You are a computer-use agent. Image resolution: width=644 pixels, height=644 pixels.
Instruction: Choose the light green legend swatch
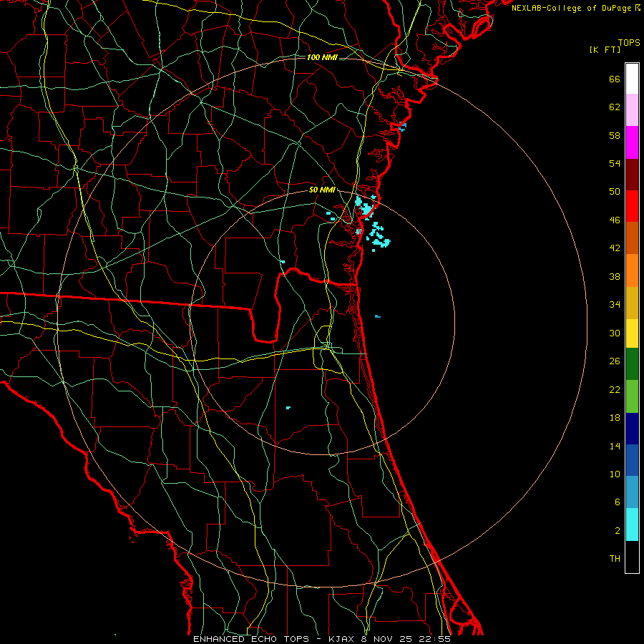[x=632, y=396]
